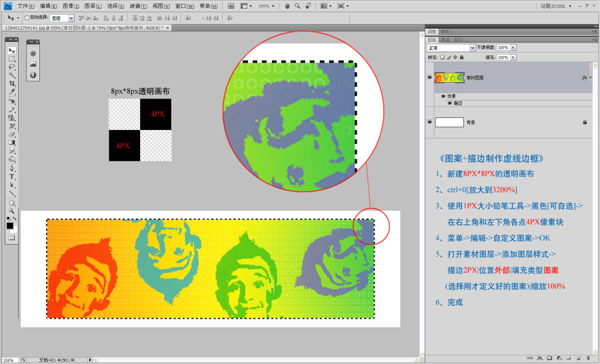The image size is (600, 364).
Task: Select the Gradient tool
Action: point(12,143)
